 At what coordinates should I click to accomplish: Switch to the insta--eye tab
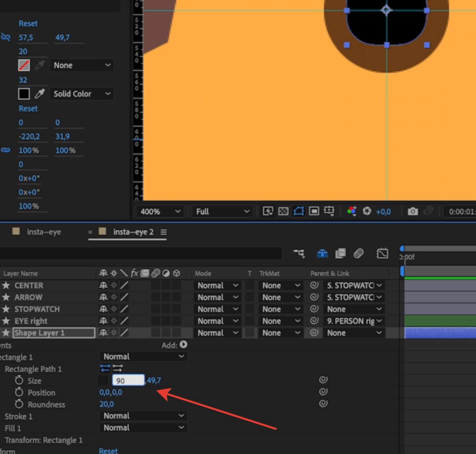tap(44, 232)
